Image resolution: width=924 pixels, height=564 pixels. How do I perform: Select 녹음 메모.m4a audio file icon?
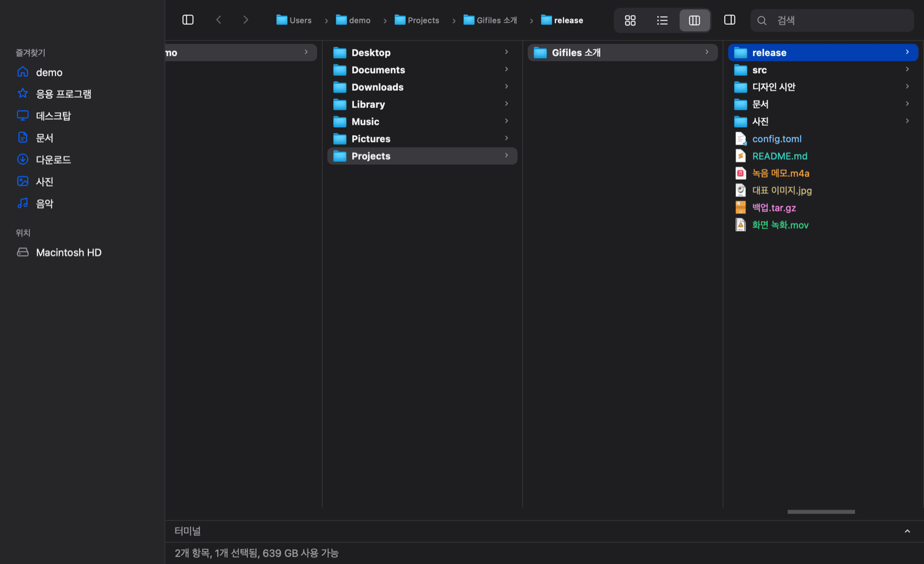click(740, 173)
